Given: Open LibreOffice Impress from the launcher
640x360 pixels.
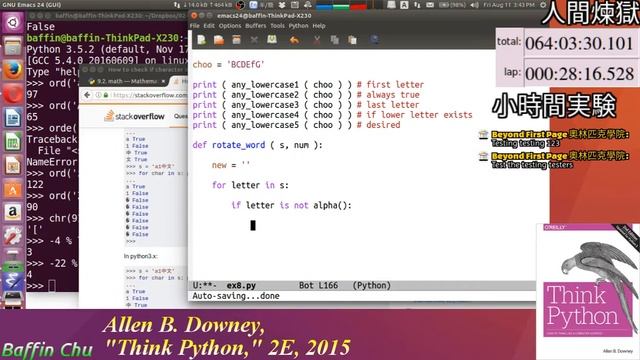Looking at the screenshot, I should [x=13, y=166].
